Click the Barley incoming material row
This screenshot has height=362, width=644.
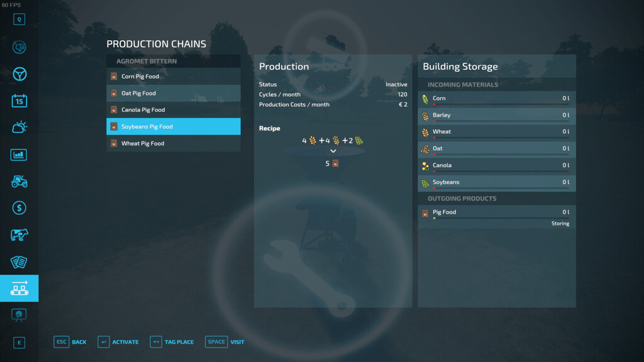click(497, 116)
